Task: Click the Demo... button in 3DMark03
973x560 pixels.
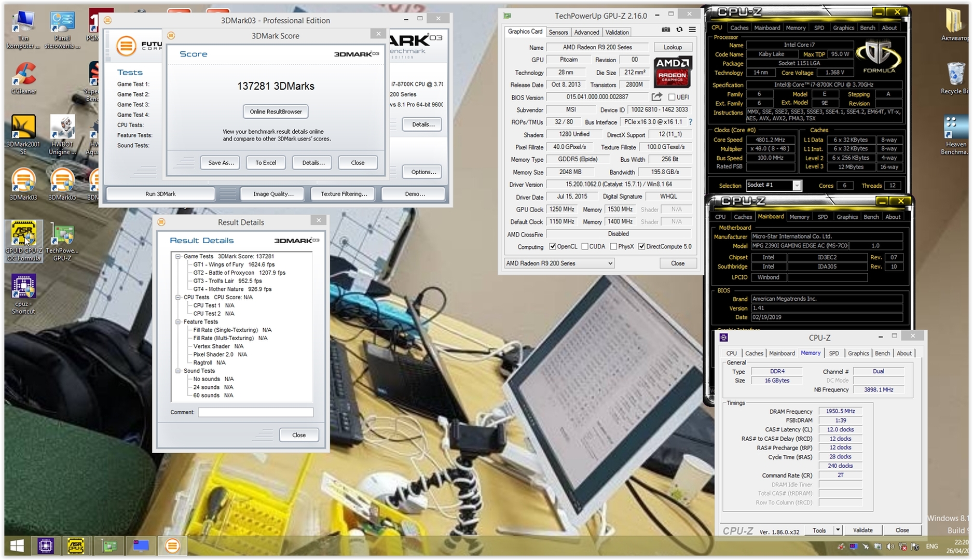Action: click(x=415, y=194)
